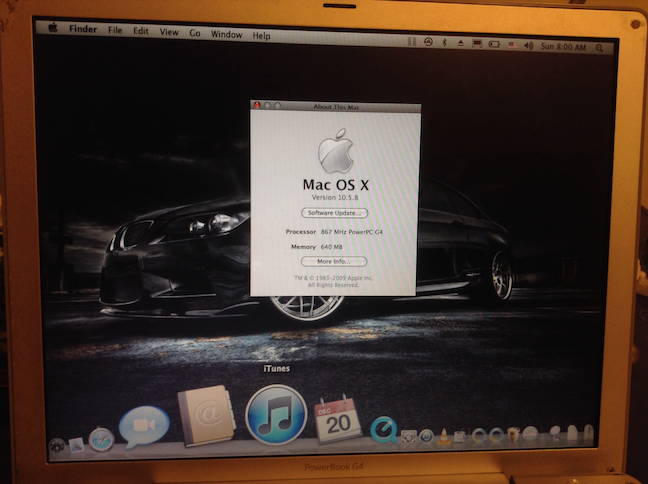
Task: Open the US flag input menu
Action: tap(512, 45)
